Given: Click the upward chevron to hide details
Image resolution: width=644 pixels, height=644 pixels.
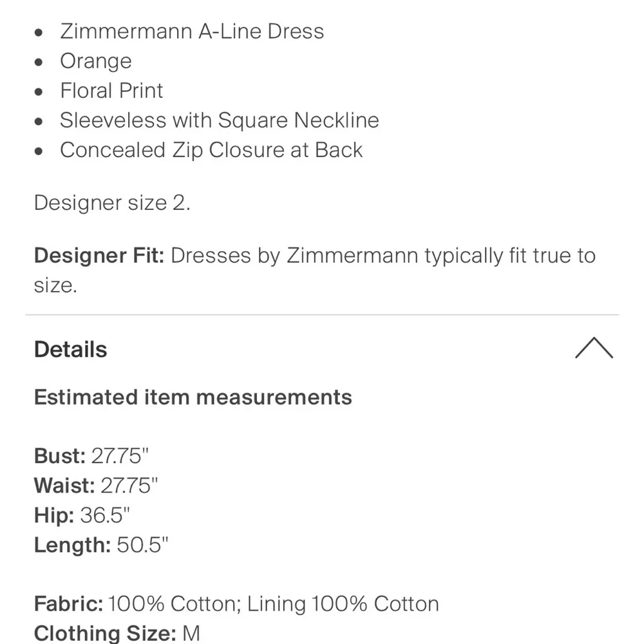Looking at the screenshot, I should 594,348.
